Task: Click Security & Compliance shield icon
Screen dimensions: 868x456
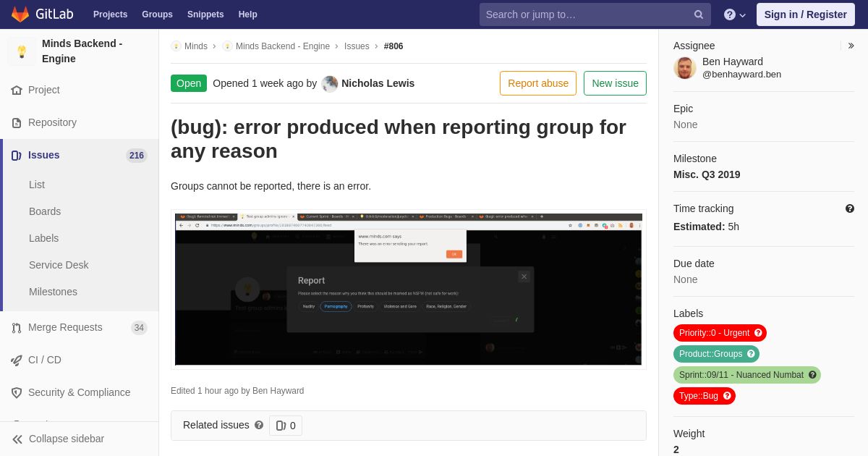Action: point(17,393)
